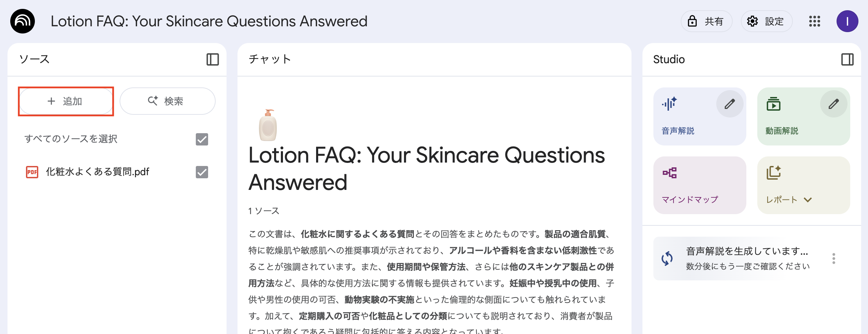
Task: Toggle the すべてのソースを選択 checkbox
Action: (x=202, y=139)
